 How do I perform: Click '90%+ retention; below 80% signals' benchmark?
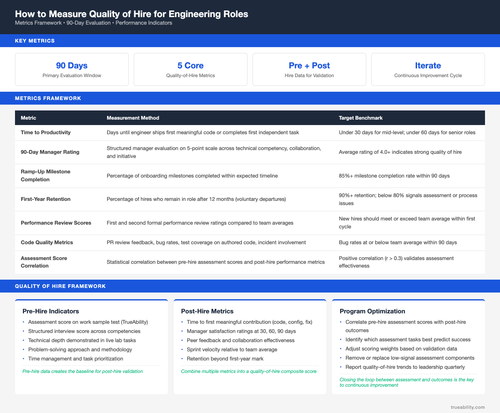(x=408, y=199)
